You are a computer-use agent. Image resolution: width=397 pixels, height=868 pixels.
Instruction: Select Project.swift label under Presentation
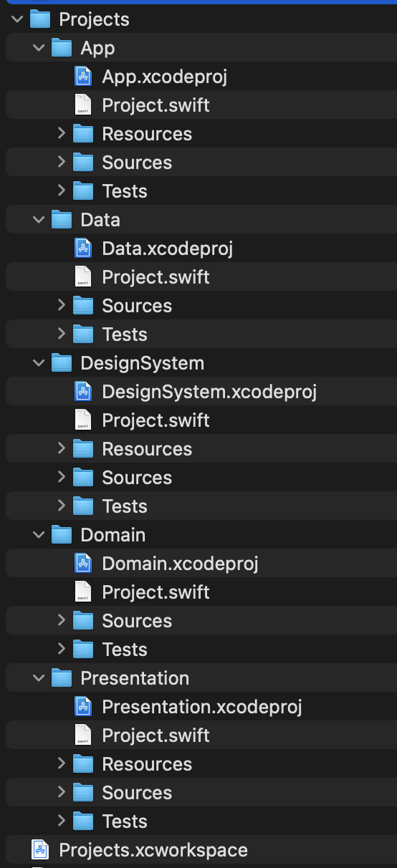pos(156,736)
